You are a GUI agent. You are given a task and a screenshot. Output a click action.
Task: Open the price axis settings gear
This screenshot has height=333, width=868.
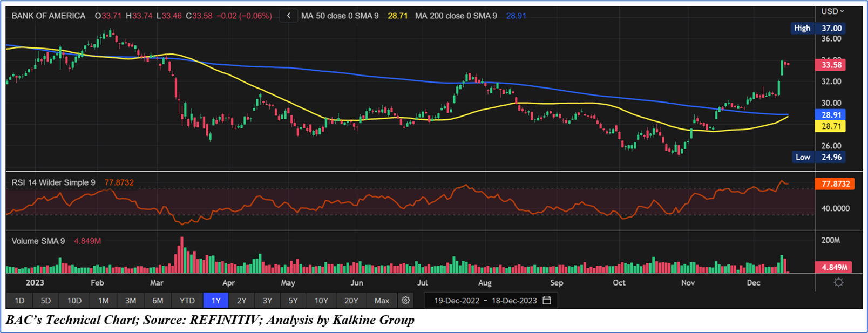click(838, 282)
